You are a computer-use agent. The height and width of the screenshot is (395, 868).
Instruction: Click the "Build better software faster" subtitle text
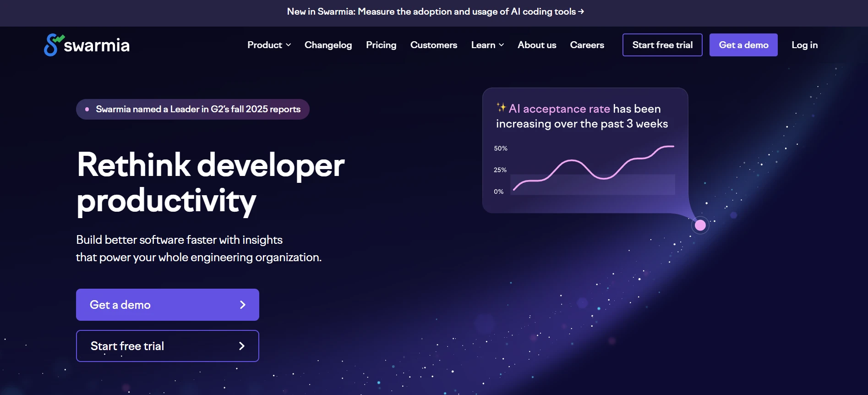click(x=199, y=248)
